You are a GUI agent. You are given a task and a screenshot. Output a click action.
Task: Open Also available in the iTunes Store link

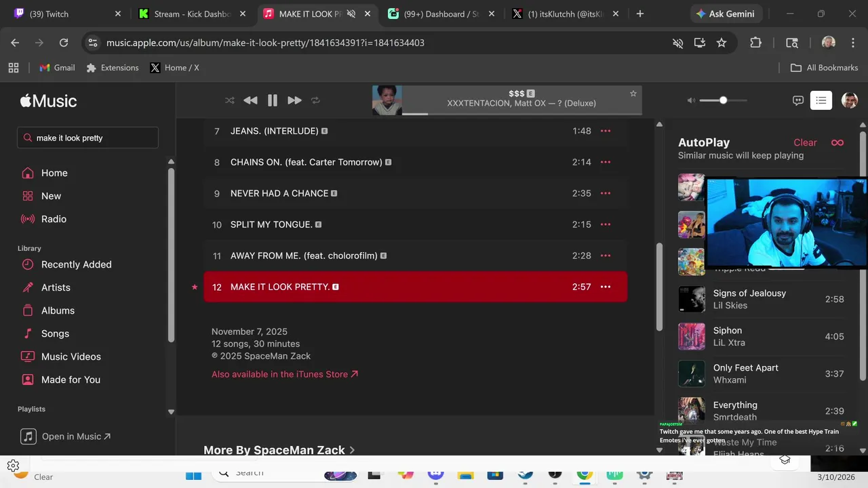285,374
